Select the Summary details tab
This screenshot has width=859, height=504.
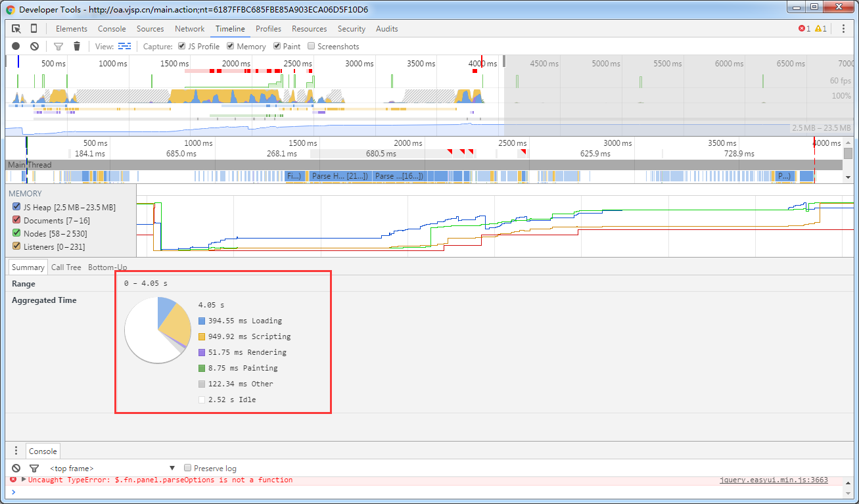28,267
